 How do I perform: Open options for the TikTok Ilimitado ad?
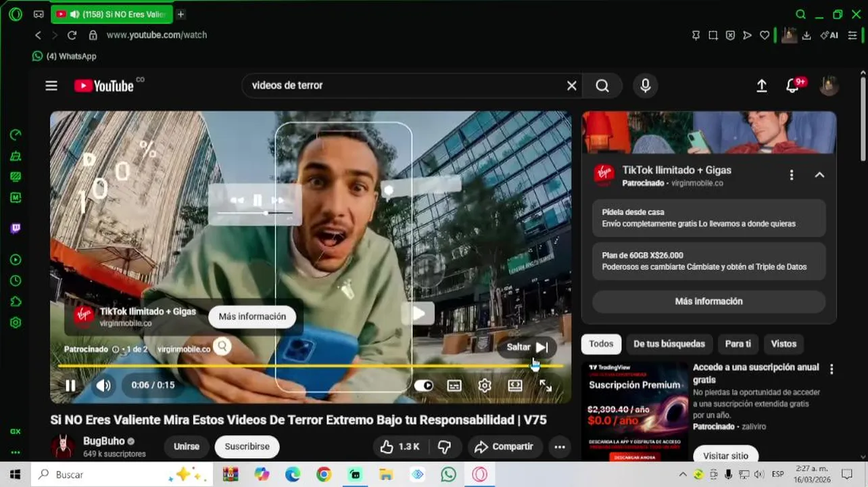coord(792,175)
